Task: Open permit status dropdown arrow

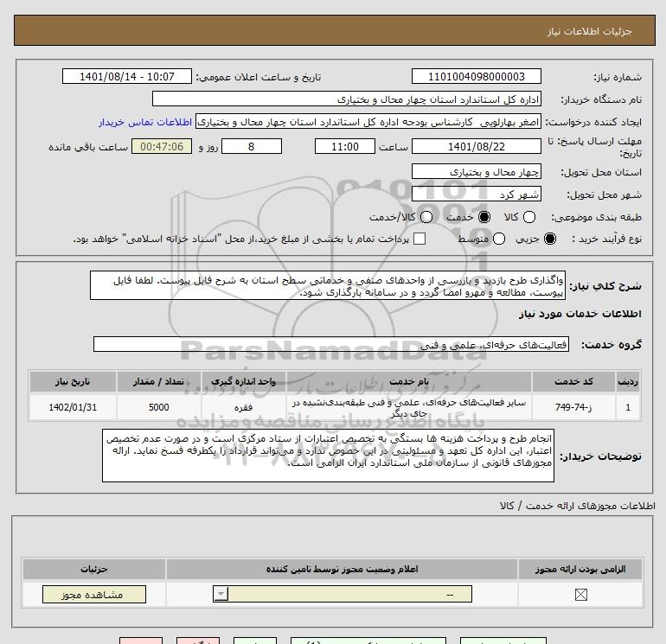Action: [x=221, y=594]
